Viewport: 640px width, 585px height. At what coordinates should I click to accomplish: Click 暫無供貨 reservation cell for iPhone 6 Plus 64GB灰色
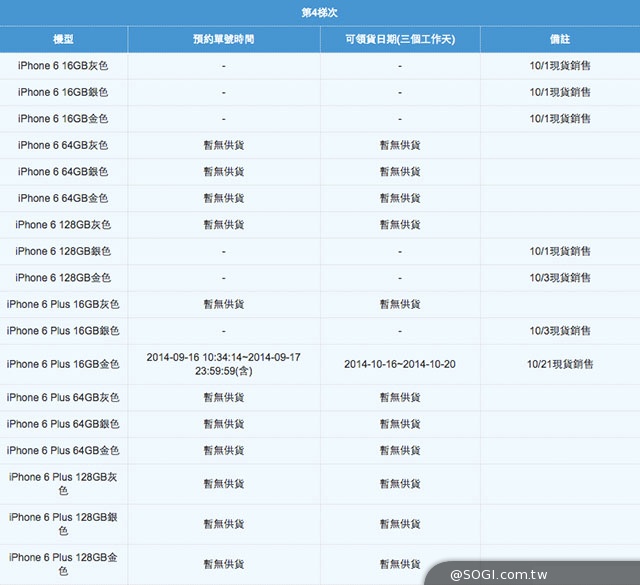coord(224,398)
